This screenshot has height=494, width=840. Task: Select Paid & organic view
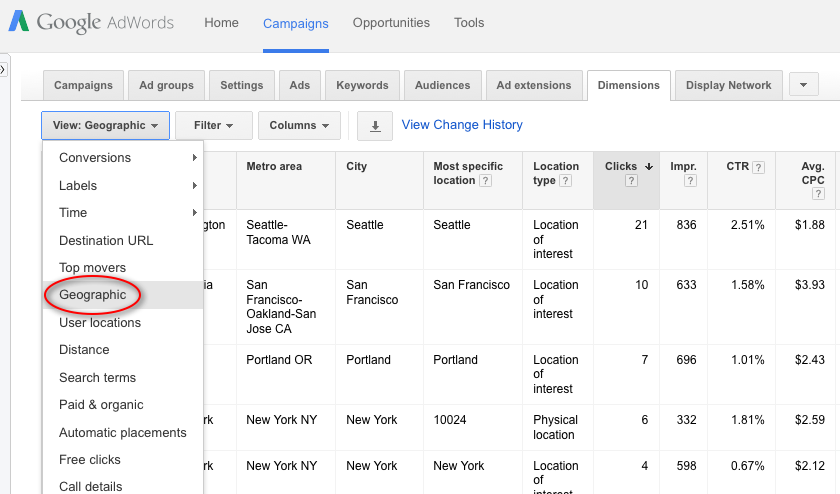(123, 405)
